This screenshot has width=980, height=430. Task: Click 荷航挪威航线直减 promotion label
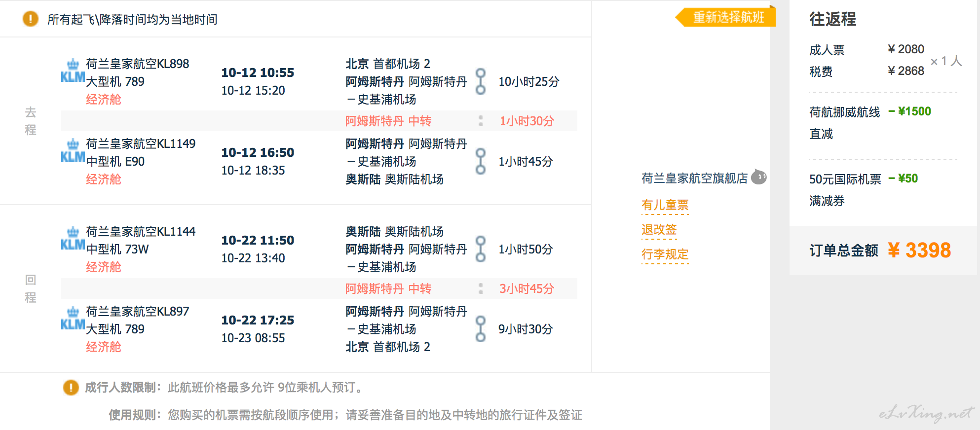844,123
